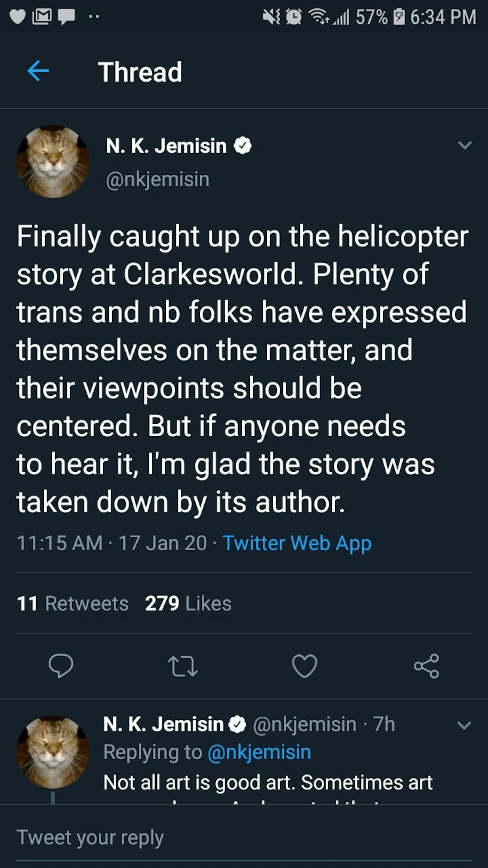Reply to the main tweet via speech bubble
The height and width of the screenshot is (868, 488).
[x=61, y=665]
